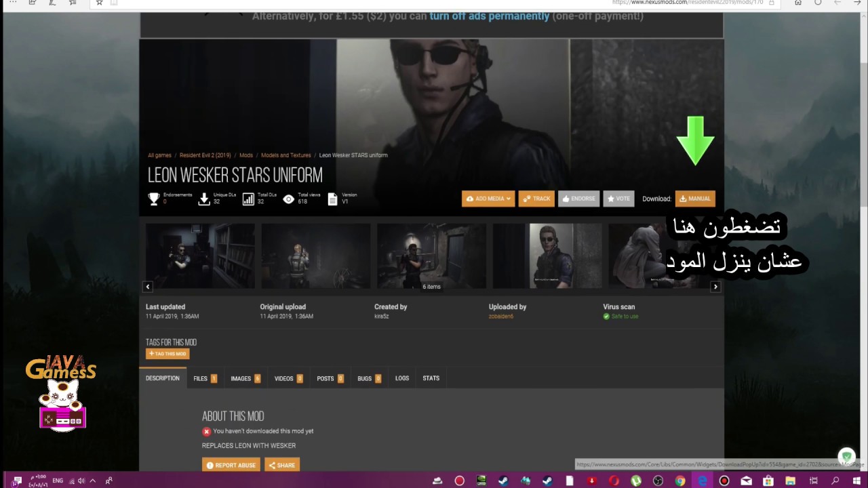Open the Stats tab
Viewport: 868px width, 488px height.
click(431, 378)
